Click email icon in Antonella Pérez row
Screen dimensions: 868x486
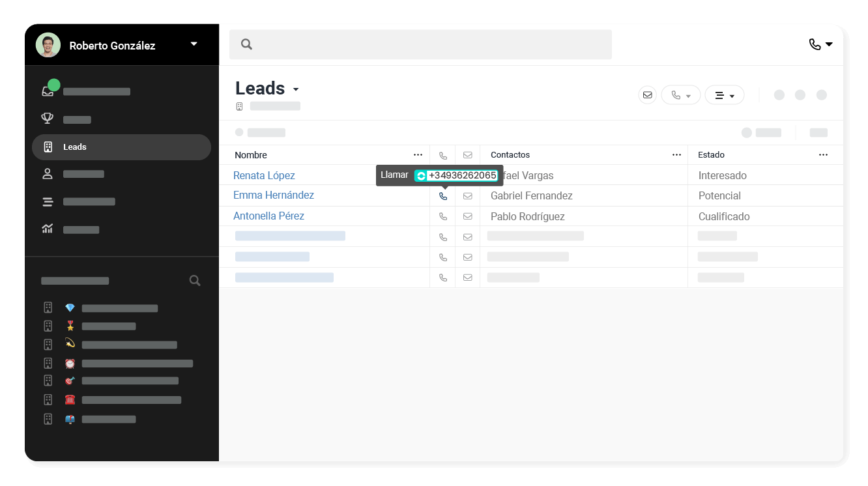point(467,216)
